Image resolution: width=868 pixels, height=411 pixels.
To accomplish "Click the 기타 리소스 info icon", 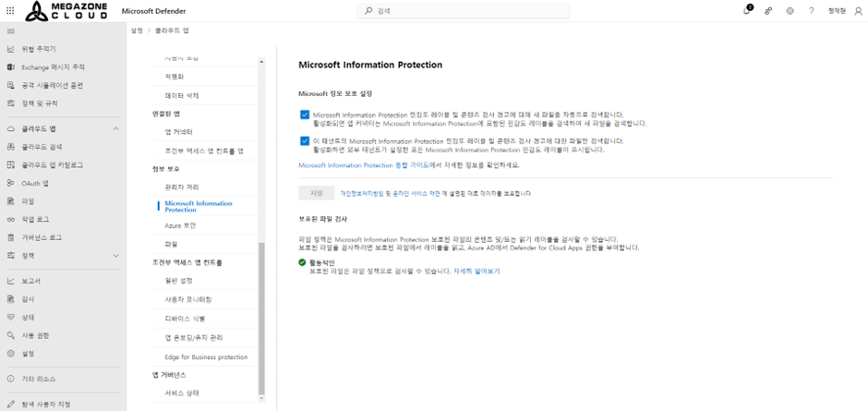I will [x=10, y=379].
